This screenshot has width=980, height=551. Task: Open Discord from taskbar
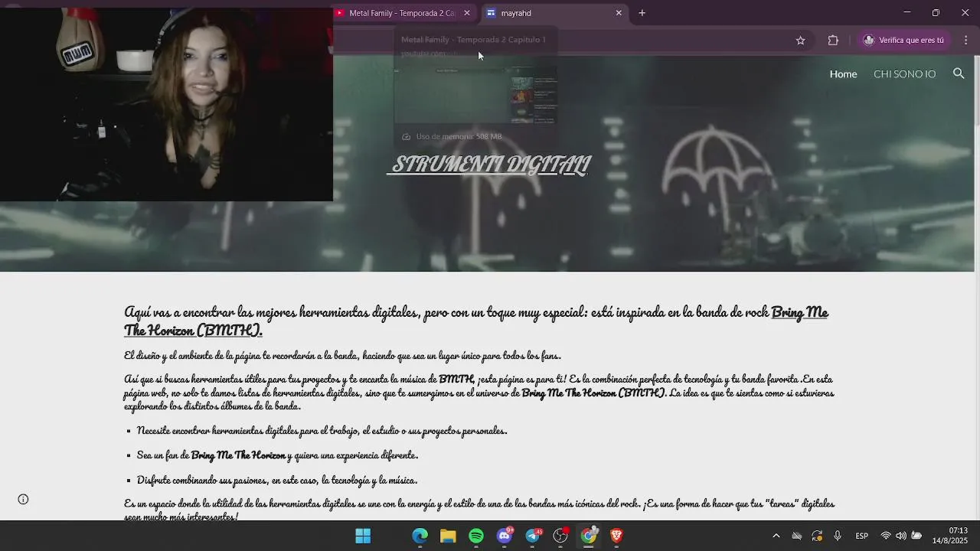[x=505, y=536]
